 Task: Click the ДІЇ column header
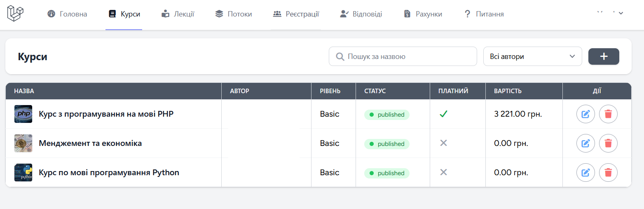(597, 91)
